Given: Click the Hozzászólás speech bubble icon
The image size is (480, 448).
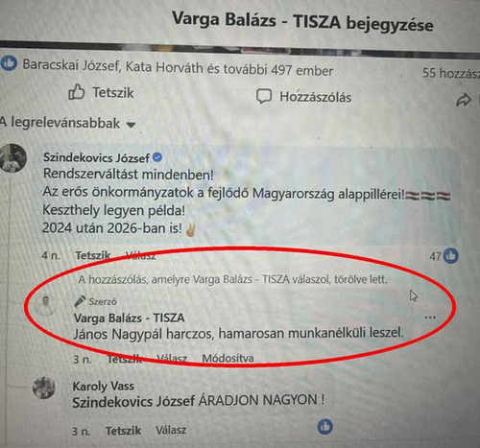Looking at the screenshot, I should (x=264, y=96).
